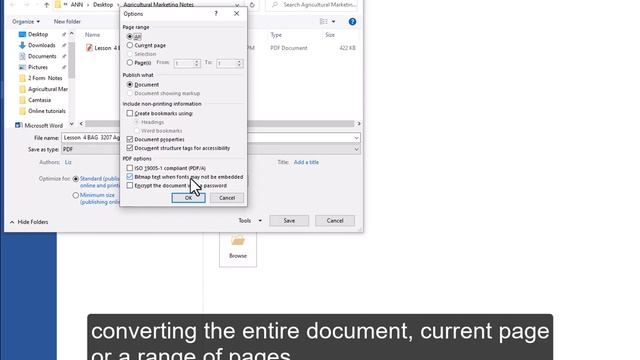Open Downloads in the navigation pane
Image resolution: width=640 pixels, height=360 pixels.
pyautogui.click(x=42, y=45)
